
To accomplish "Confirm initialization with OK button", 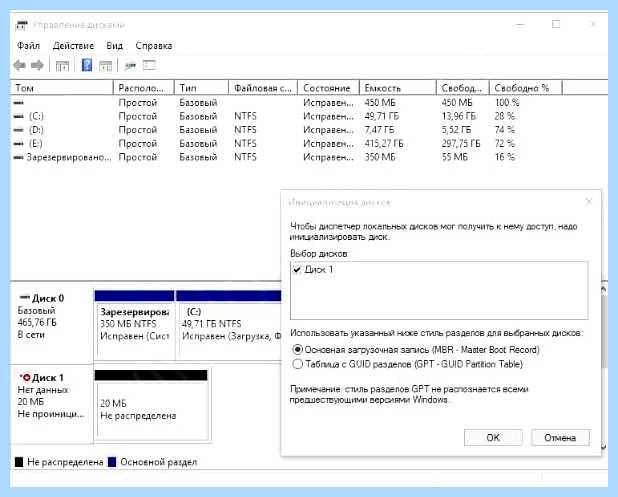I will (x=493, y=437).
